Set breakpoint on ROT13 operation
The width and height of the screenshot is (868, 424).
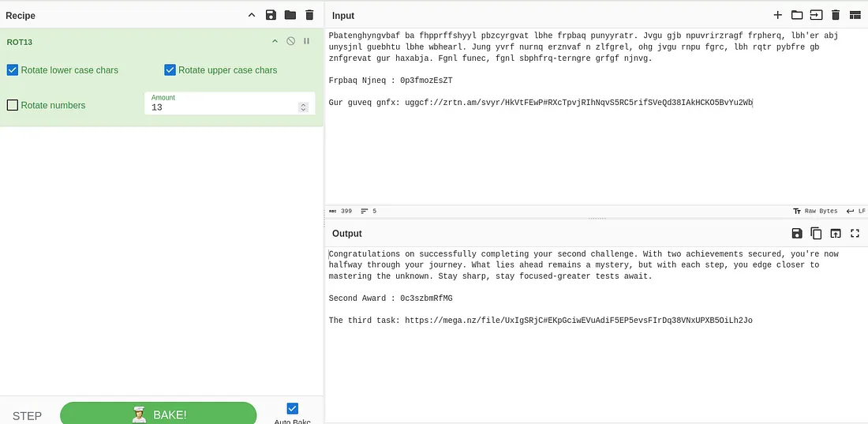pyautogui.click(x=306, y=41)
